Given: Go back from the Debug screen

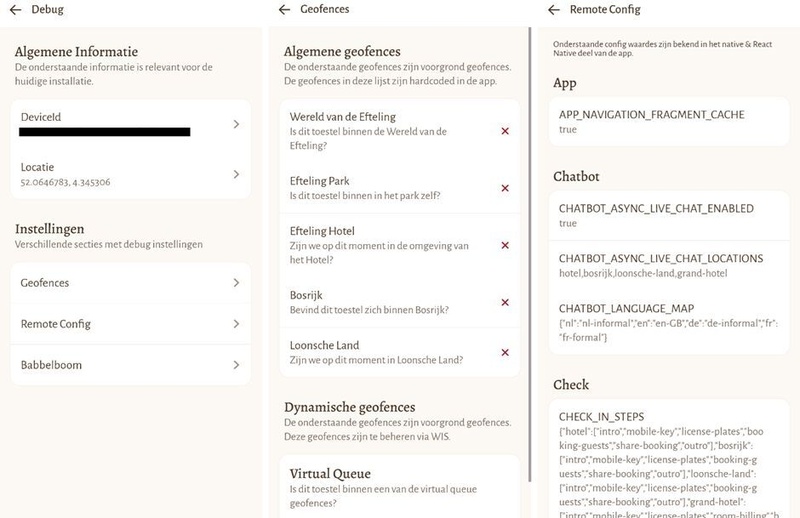Looking at the screenshot, I should [15, 10].
